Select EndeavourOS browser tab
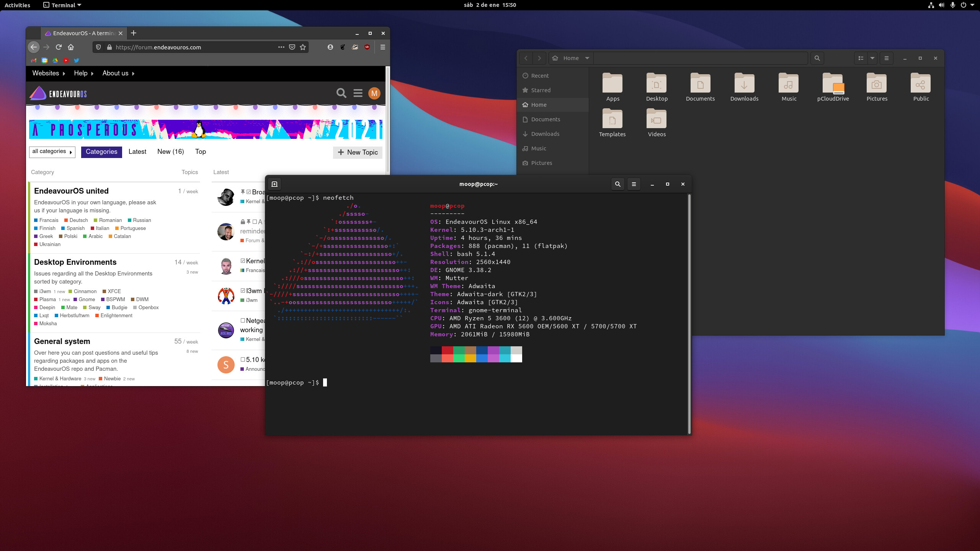The image size is (980, 551). [83, 33]
